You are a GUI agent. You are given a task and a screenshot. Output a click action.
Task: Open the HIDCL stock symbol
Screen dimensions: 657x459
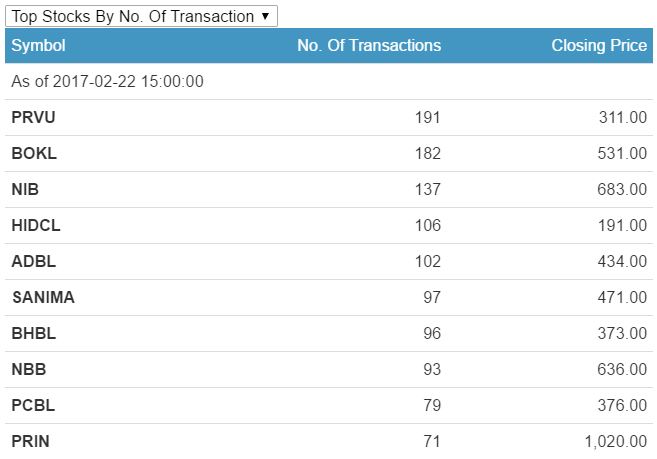(x=36, y=226)
